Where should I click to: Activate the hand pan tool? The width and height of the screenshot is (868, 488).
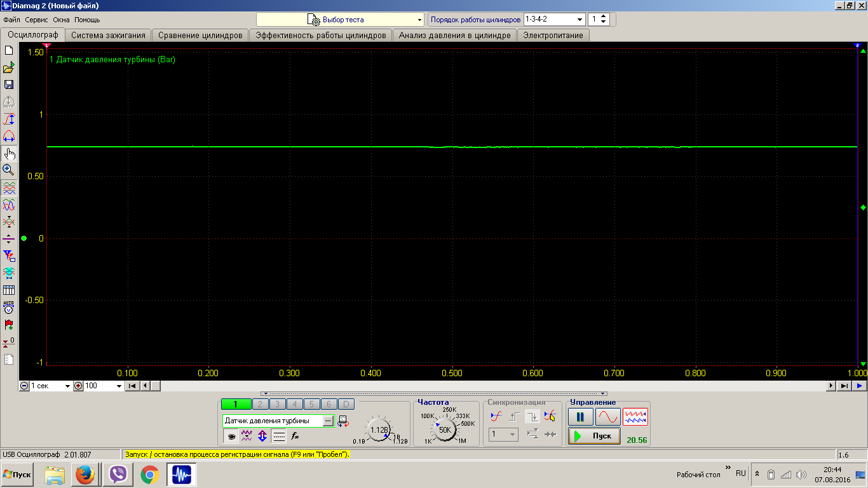point(9,153)
